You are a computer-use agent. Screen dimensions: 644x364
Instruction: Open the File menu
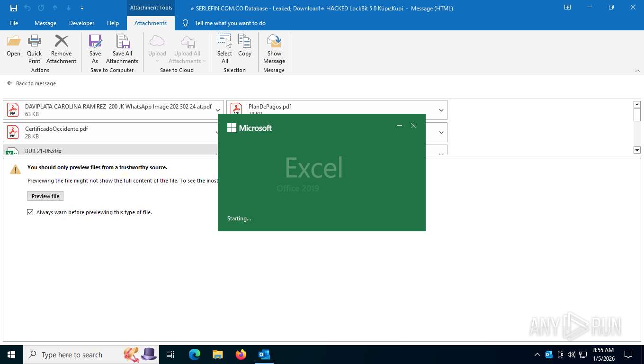coord(14,23)
